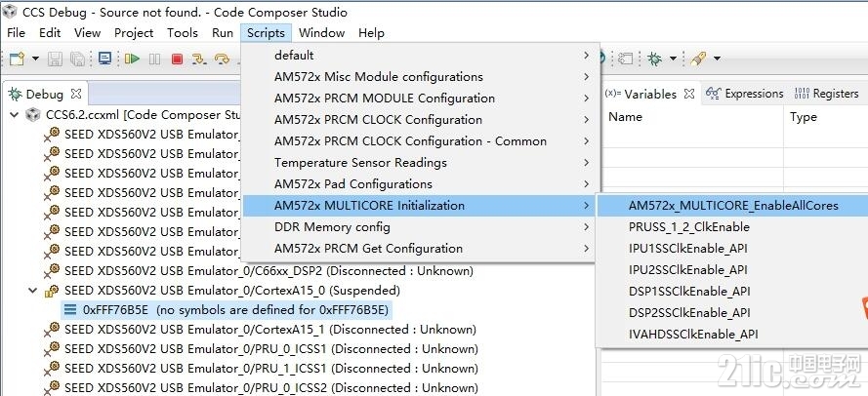Click the Resume (green play) toolbar icon

132,59
